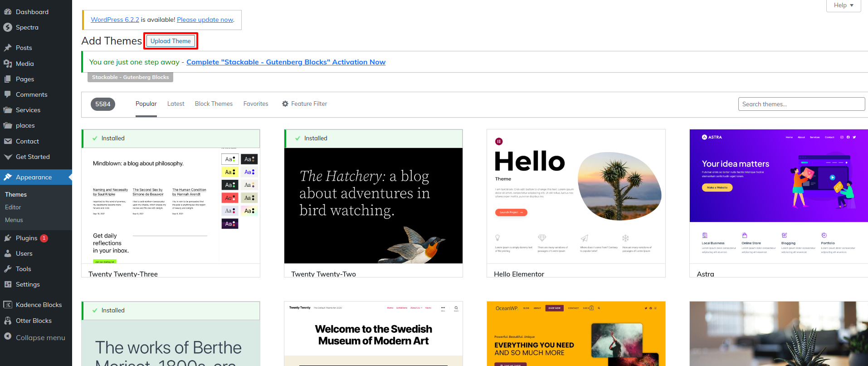The width and height of the screenshot is (868, 366).
Task: Open the Favorites themes tab
Action: (x=256, y=104)
